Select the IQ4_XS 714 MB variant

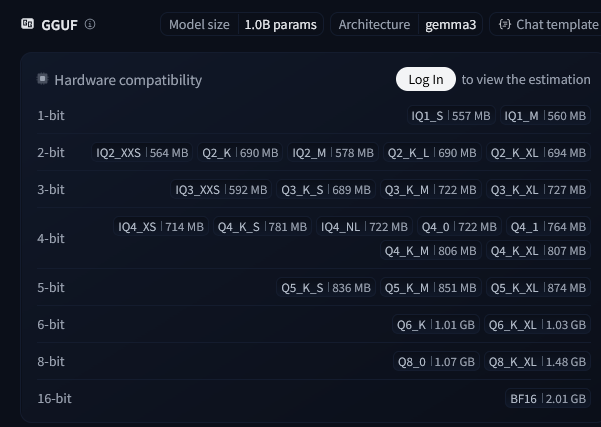(161, 227)
